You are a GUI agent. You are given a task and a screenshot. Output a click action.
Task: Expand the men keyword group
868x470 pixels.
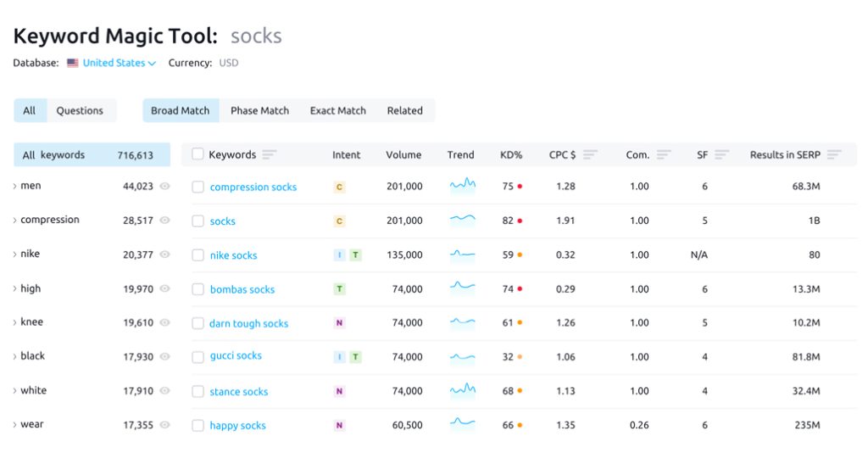click(x=15, y=187)
